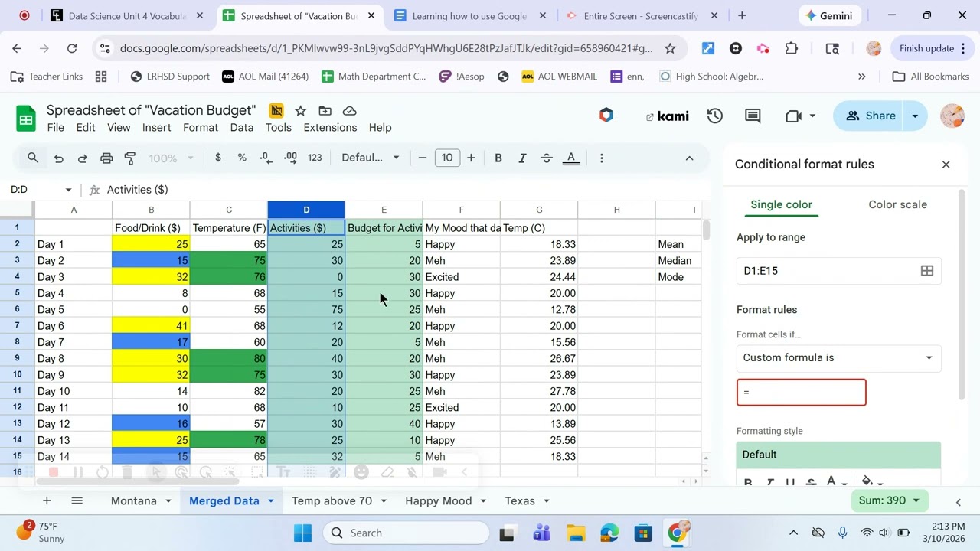Format as currency with dollar icon
The width and height of the screenshot is (980, 551).
[x=218, y=158]
